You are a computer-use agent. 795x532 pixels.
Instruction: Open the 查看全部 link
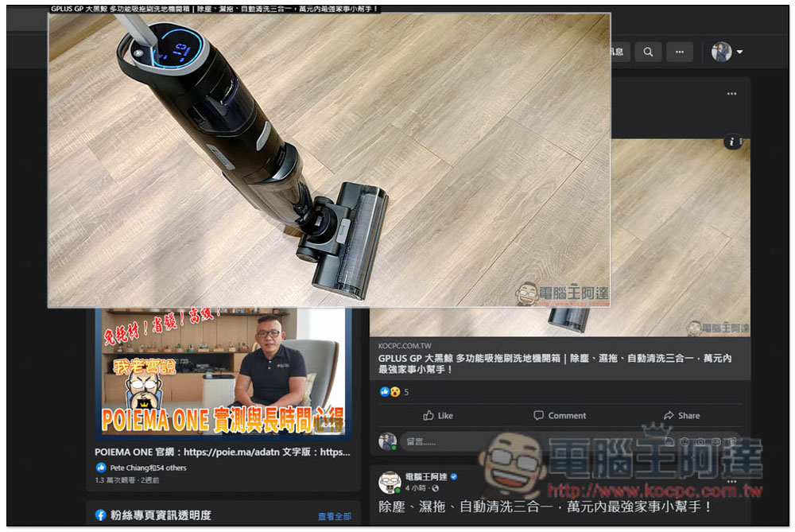pos(334,516)
